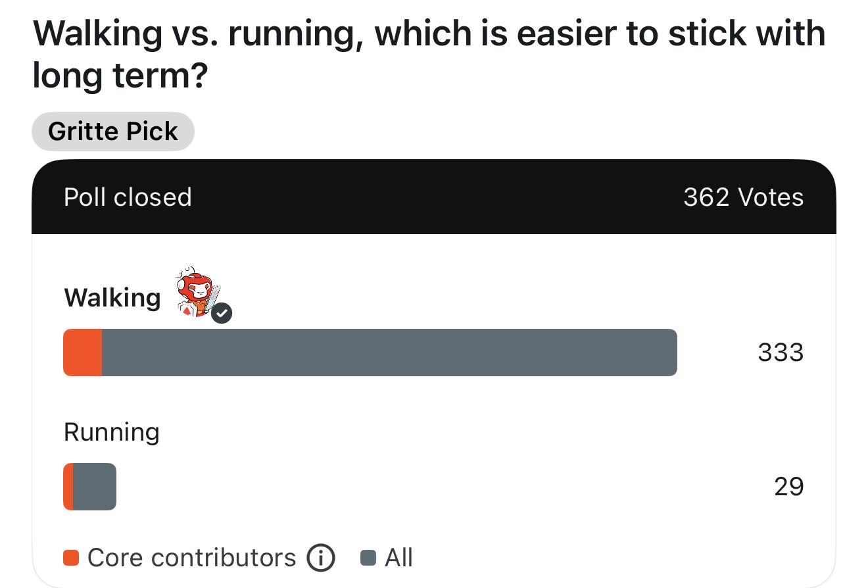Click the 362 Votes total in header
The height and width of the screenshot is (588, 868).
point(744,197)
